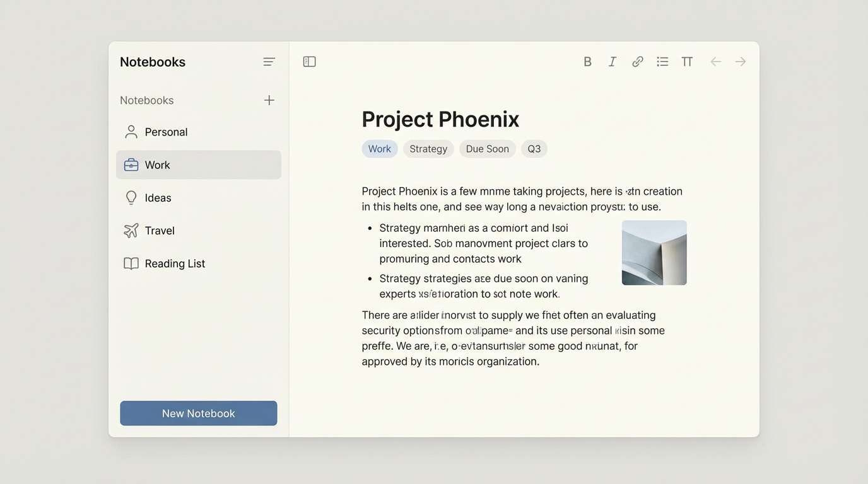The image size is (868, 484).
Task: Open the notebook sort options icon
Action: [x=269, y=61]
